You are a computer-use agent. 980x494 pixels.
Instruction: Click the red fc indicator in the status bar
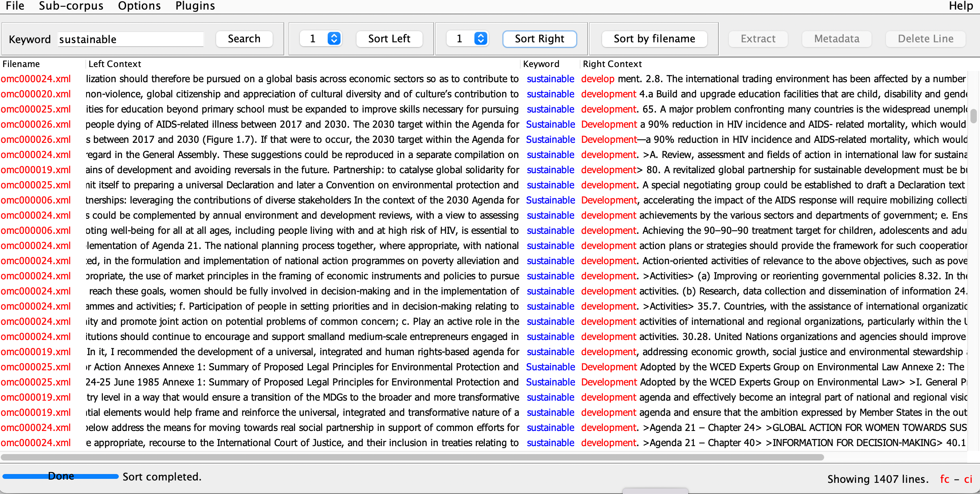(945, 479)
